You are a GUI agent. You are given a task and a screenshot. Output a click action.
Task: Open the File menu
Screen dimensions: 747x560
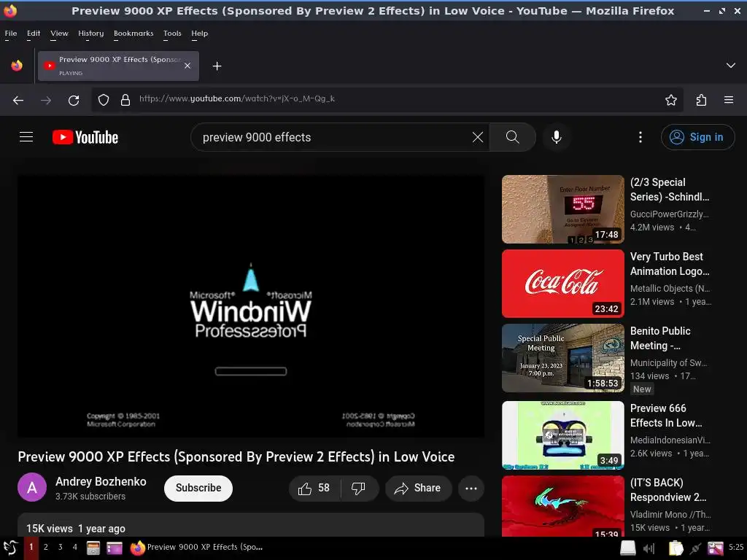click(x=10, y=34)
